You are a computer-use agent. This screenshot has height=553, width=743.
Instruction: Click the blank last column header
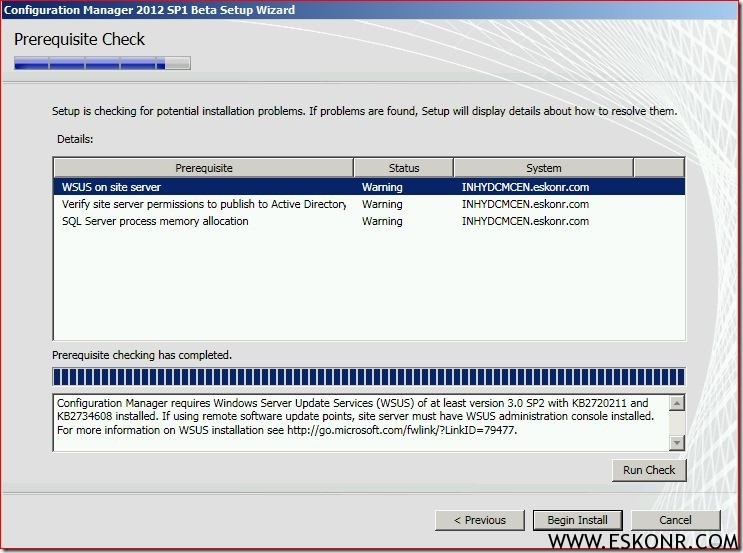coord(659,168)
